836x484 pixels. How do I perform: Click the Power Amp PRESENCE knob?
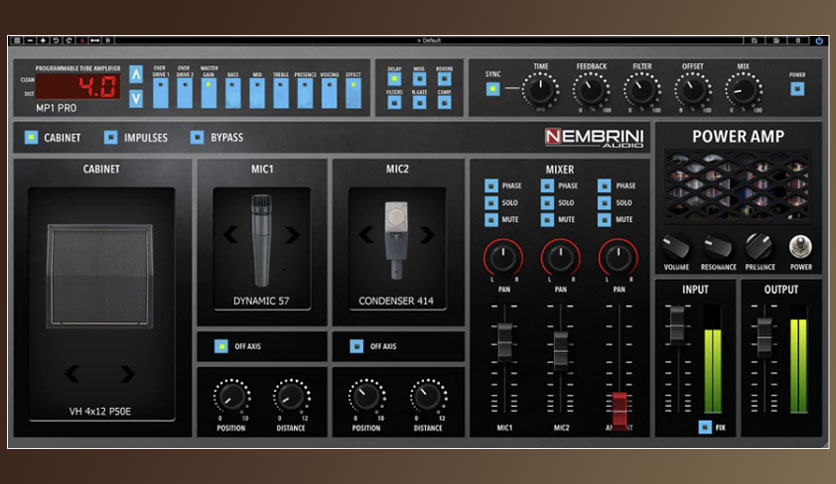coord(759,246)
